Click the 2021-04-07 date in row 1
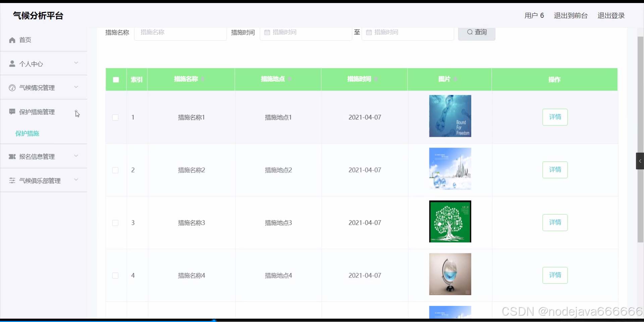644x322 pixels. coord(365,117)
